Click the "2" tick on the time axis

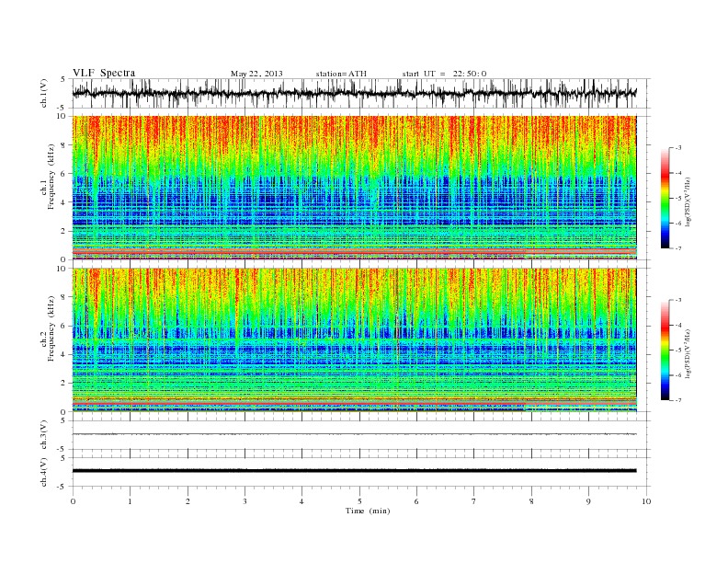pyautogui.click(x=188, y=501)
